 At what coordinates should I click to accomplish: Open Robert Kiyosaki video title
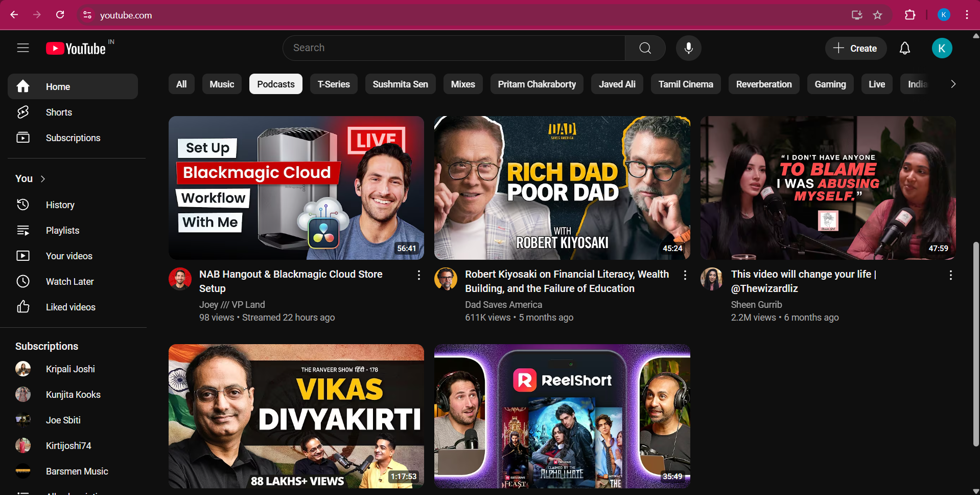567,281
